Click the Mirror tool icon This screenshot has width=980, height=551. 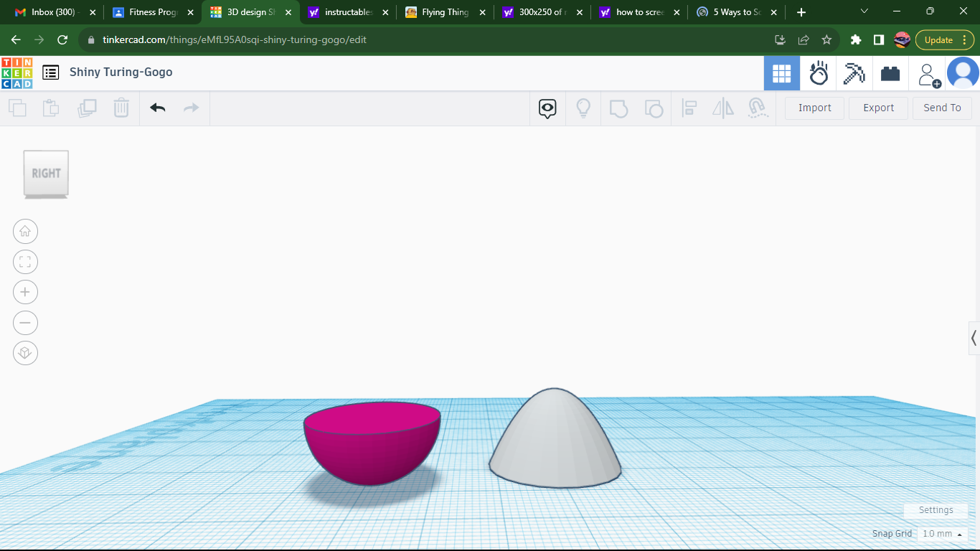click(722, 108)
